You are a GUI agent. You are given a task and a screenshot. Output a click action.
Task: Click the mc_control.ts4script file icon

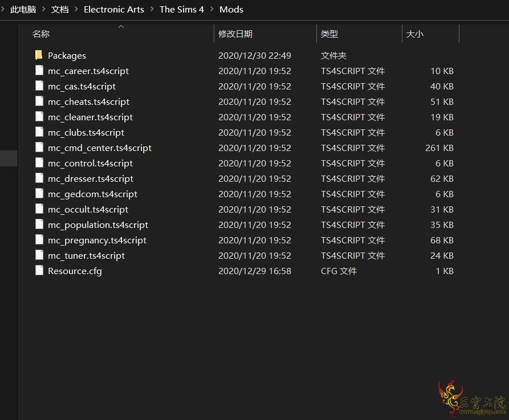click(39, 163)
